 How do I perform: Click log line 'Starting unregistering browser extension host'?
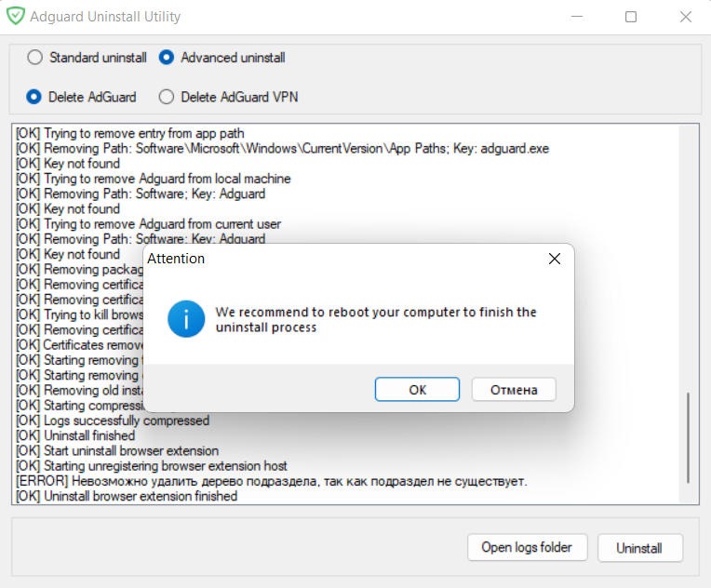[x=152, y=466]
